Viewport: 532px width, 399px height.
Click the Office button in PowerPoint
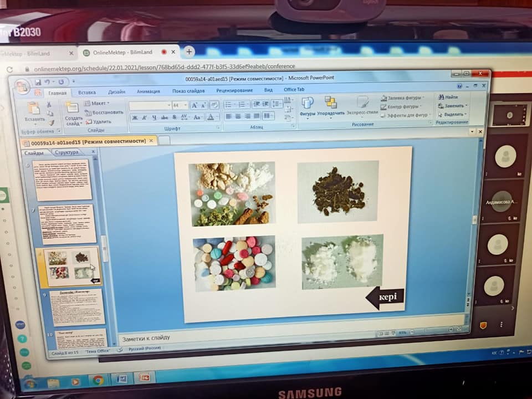(x=22, y=87)
